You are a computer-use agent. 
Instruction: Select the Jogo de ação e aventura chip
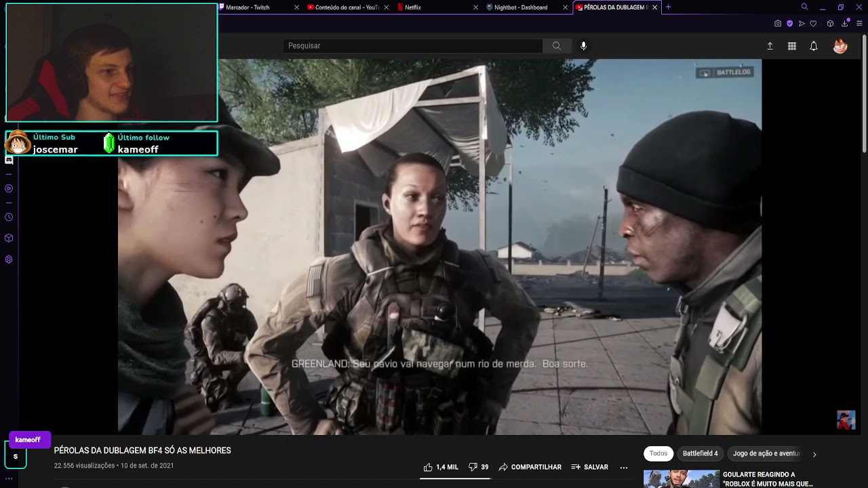(x=766, y=453)
